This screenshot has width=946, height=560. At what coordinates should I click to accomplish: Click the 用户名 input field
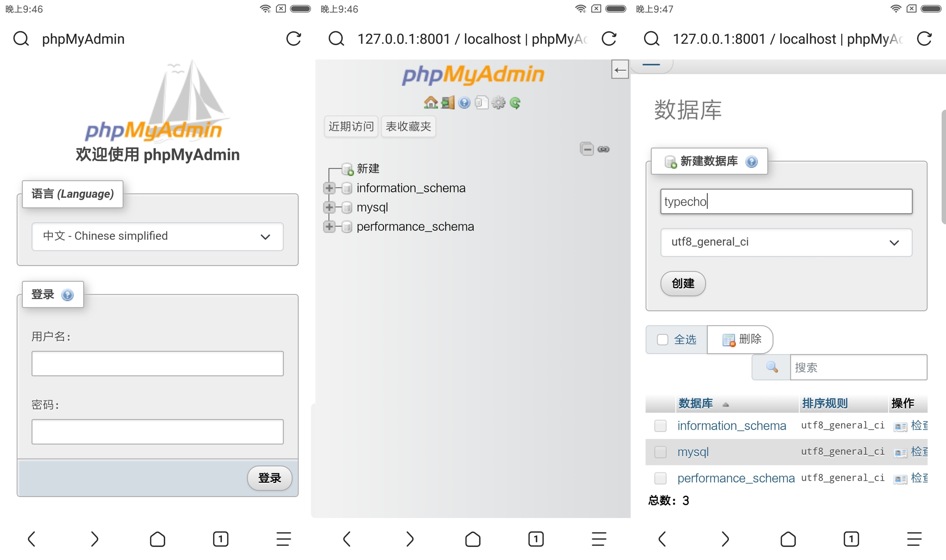click(x=158, y=363)
